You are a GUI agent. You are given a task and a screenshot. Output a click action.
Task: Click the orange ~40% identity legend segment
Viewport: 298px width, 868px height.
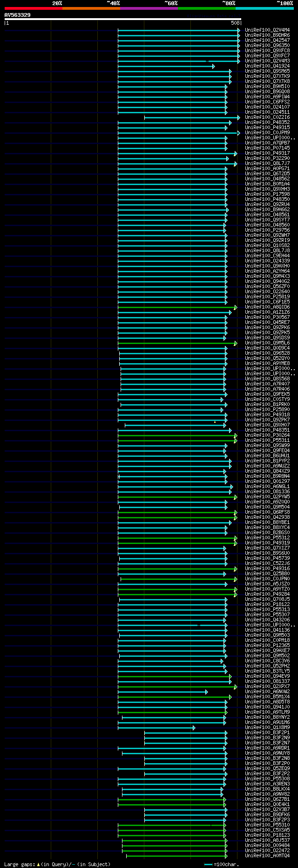click(91, 8)
